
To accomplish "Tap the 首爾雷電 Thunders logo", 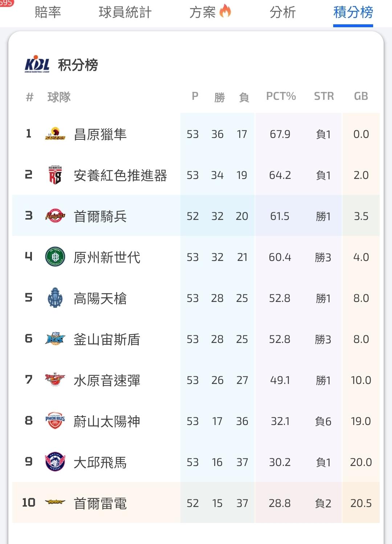I will (x=55, y=503).
